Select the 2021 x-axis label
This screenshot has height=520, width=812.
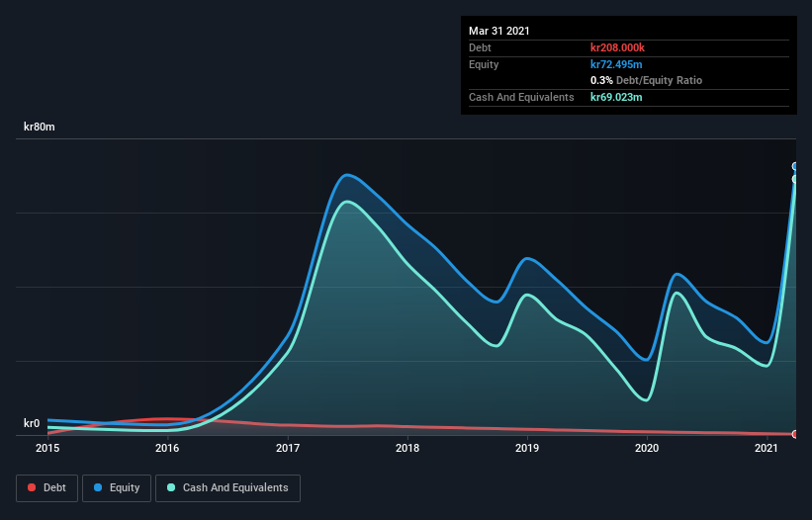[767, 448]
